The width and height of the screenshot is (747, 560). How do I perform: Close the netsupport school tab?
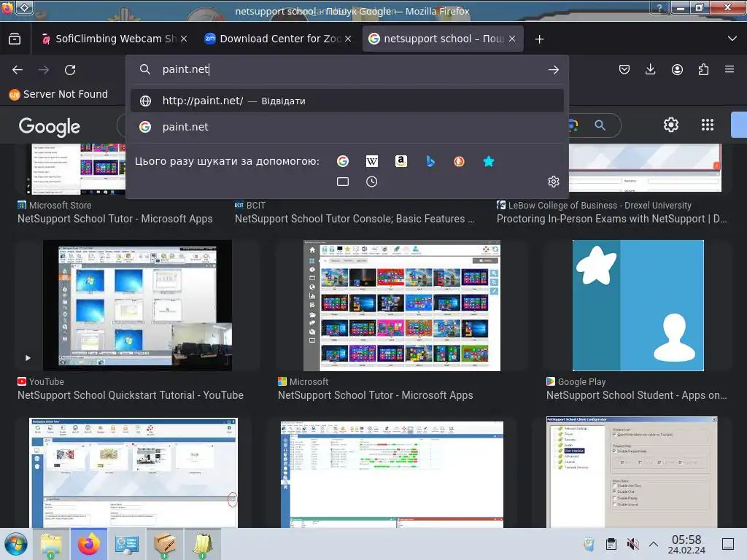[x=512, y=39]
